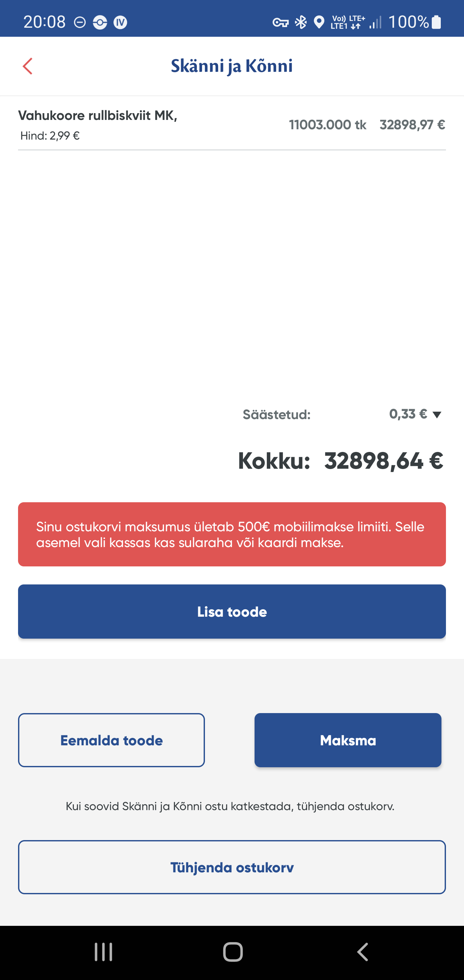Tap the red back arrow in header
The width and height of the screenshot is (464, 980).
[27, 66]
